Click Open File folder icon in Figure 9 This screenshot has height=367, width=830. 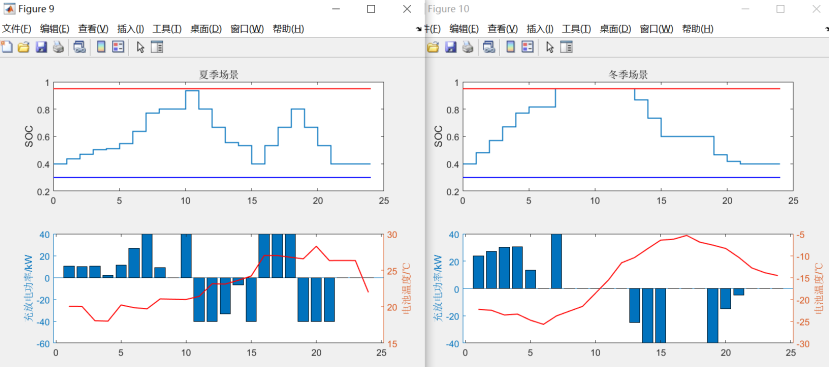23,47
